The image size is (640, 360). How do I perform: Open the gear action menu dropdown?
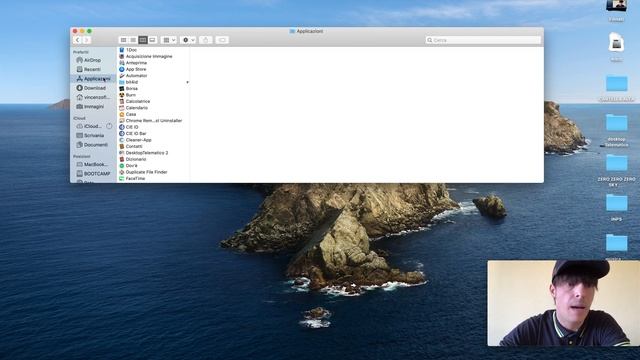[x=188, y=40]
